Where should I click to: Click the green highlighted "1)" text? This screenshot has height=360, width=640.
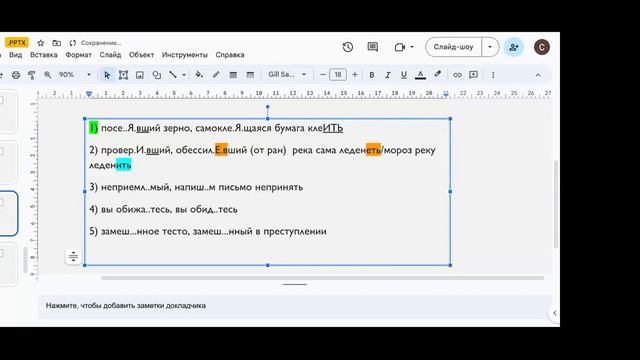point(93,128)
